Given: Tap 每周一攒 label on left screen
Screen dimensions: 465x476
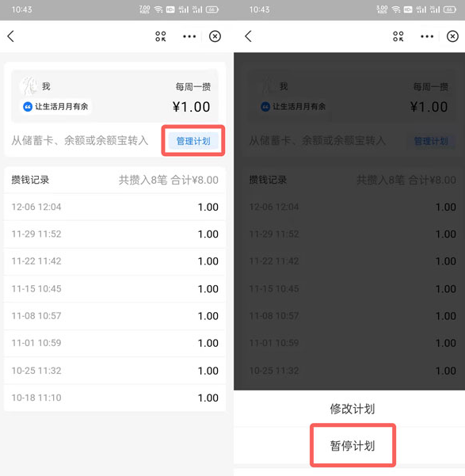Looking at the screenshot, I should tap(193, 87).
